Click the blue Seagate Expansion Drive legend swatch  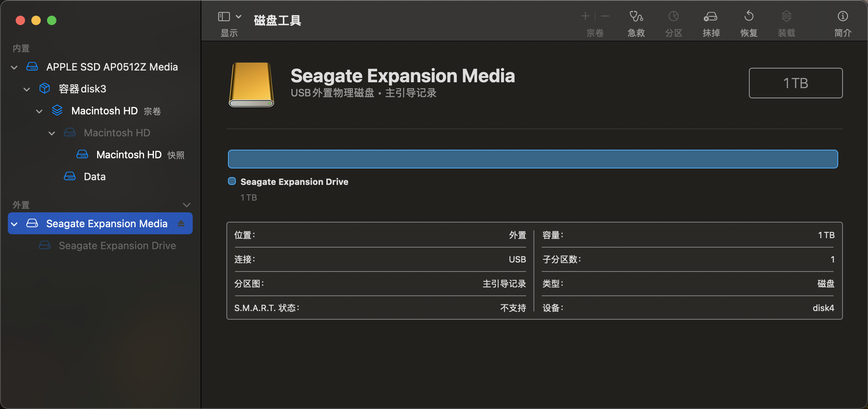232,181
